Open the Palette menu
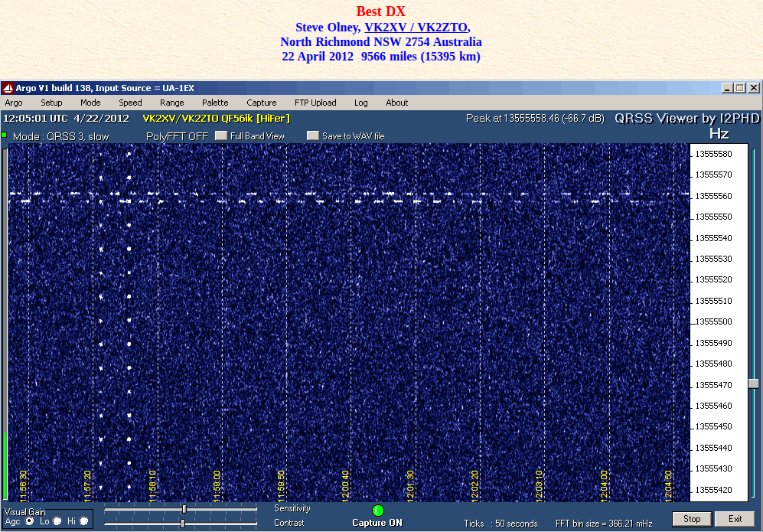The height and width of the screenshot is (532, 763). pos(215,103)
